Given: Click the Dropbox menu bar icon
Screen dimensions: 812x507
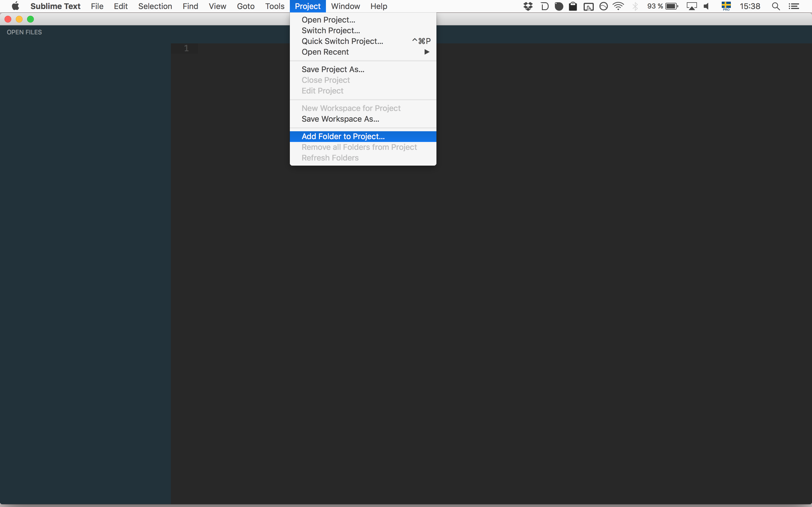Looking at the screenshot, I should [528, 6].
